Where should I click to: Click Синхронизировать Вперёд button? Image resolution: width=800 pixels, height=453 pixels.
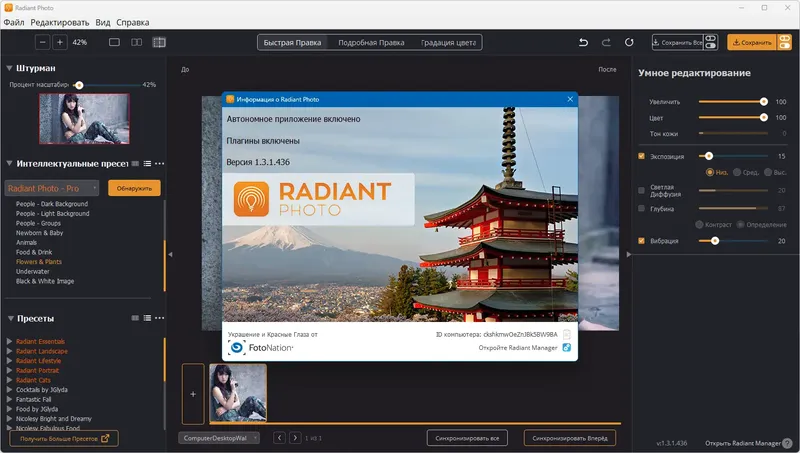tap(569, 438)
